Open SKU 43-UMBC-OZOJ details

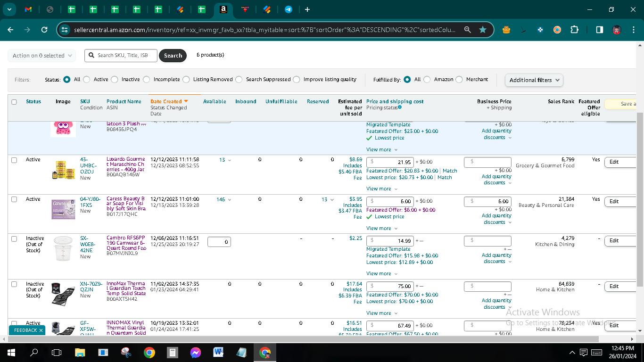click(89, 165)
